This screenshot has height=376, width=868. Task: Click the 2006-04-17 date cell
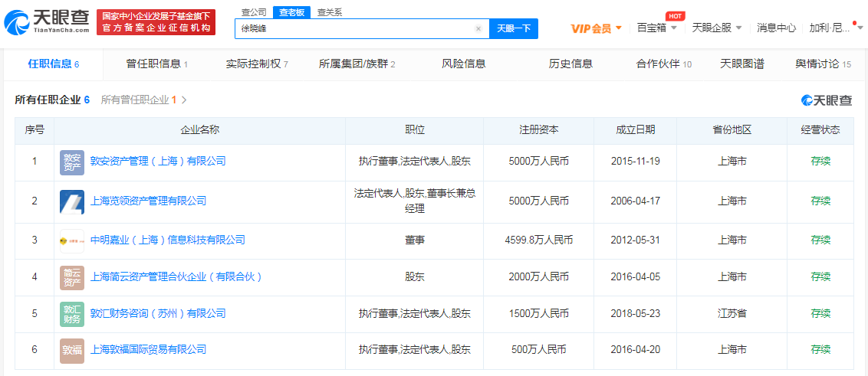click(x=636, y=201)
